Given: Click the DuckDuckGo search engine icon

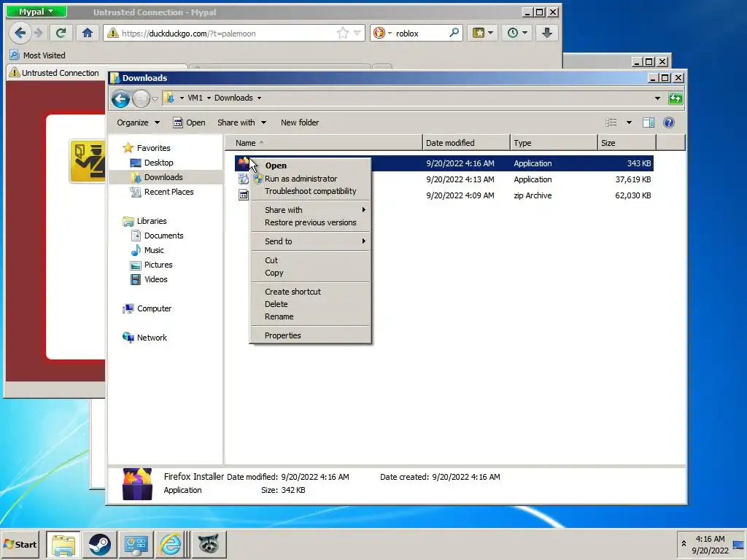Looking at the screenshot, I should click(x=379, y=33).
